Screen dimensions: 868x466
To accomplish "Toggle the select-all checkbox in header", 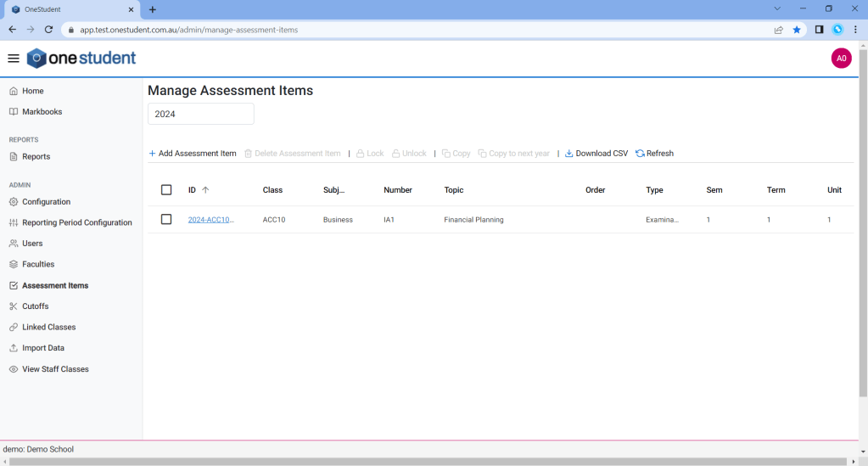I will pyautogui.click(x=166, y=190).
